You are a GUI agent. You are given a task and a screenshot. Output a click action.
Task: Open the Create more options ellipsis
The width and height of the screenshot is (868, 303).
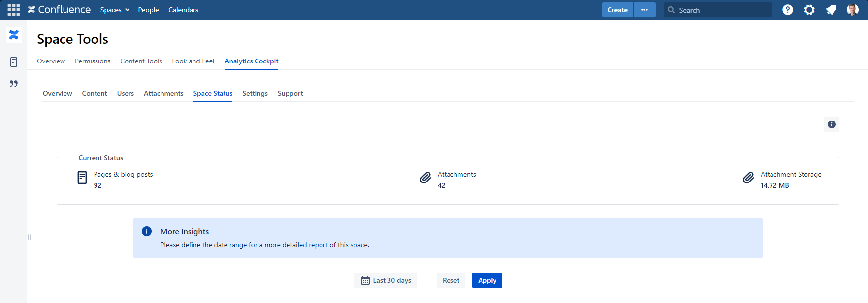[x=644, y=10]
